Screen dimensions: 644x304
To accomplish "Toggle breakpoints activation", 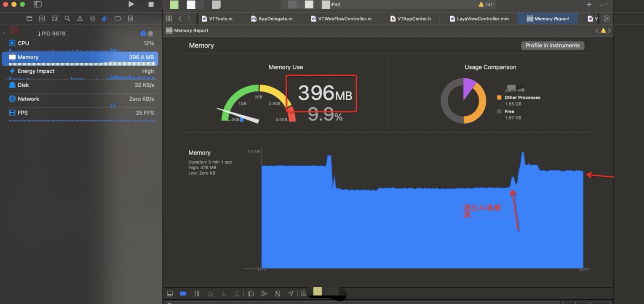I will pos(183,293).
